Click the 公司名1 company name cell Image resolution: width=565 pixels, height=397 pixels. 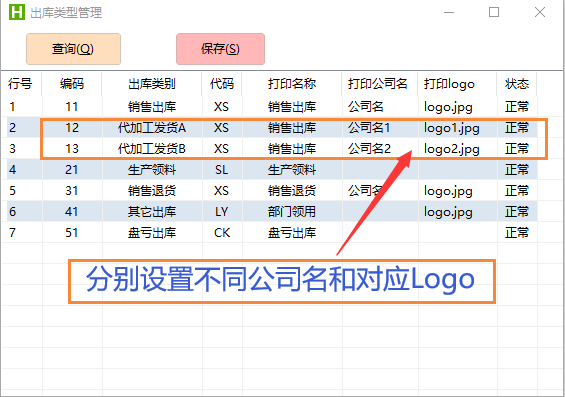pos(380,128)
